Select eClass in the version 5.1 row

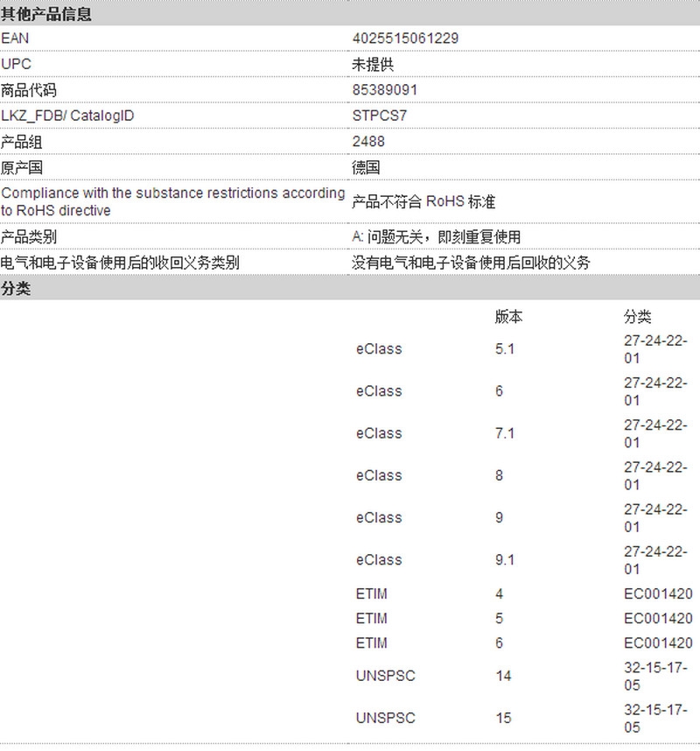pyautogui.click(x=379, y=349)
